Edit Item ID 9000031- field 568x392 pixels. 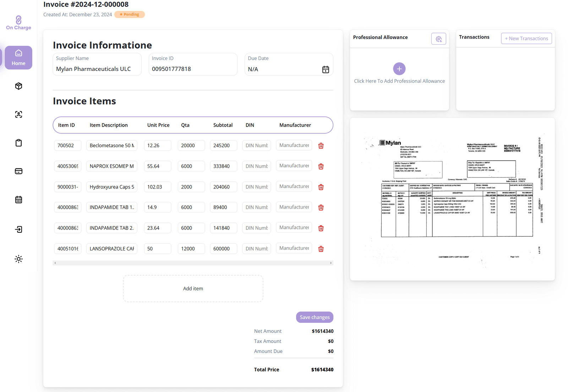pos(67,187)
